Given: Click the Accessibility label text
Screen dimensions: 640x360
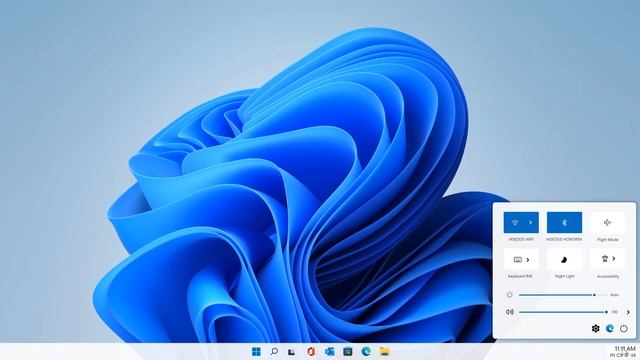Looking at the screenshot, I should point(608,276).
